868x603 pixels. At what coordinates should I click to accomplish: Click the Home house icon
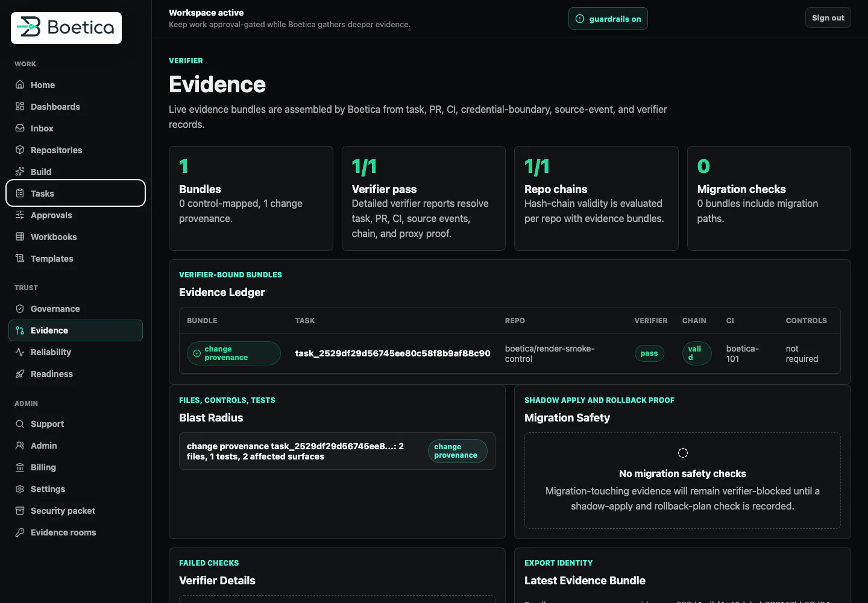click(x=20, y=85)
